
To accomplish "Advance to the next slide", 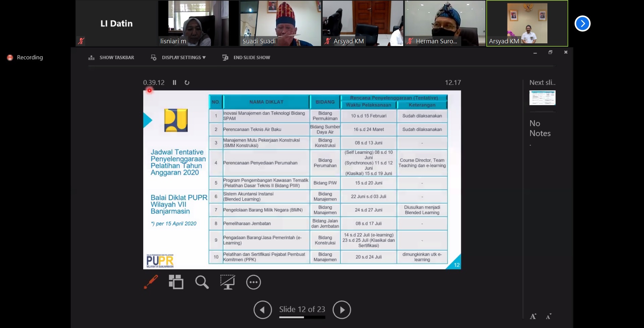I will coord(342,310).
